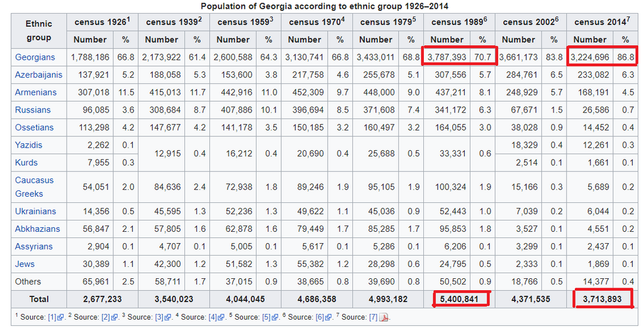Click the 'Total' row label

(x=39, y=299)
